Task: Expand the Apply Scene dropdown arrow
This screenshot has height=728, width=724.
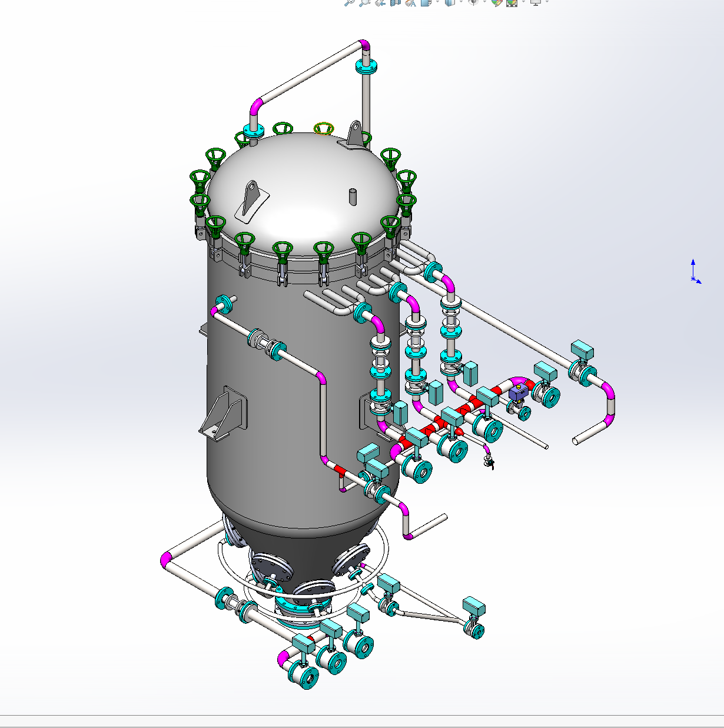Action: pos(523,2)
